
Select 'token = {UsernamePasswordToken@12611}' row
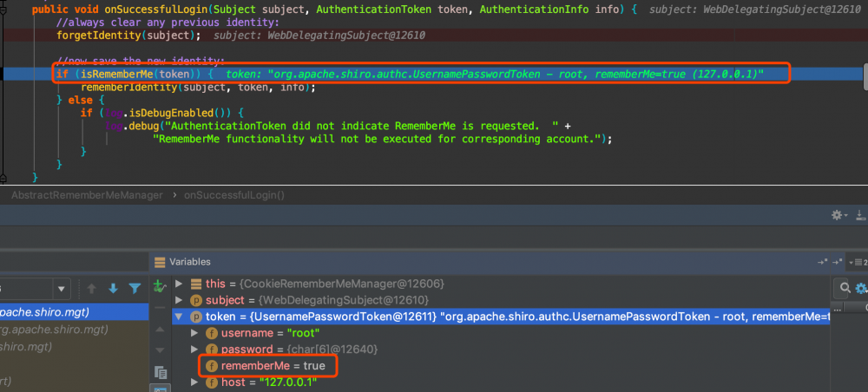501,317
